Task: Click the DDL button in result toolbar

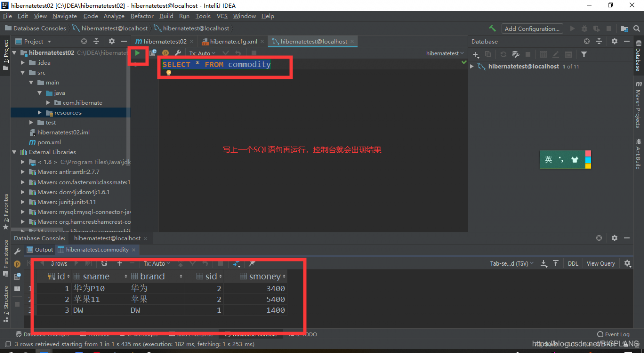Action: pos(573,263)
